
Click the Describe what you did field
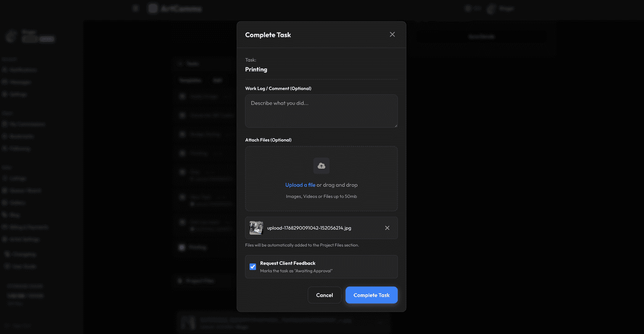[x=321, y=110]
